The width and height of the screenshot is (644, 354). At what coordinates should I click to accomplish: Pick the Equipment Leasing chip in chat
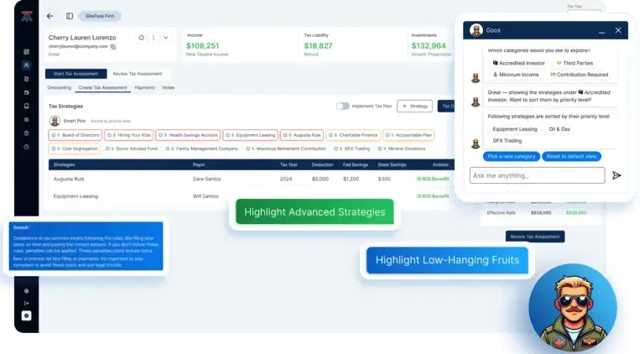pyautogui.click(x=515, y=129)
